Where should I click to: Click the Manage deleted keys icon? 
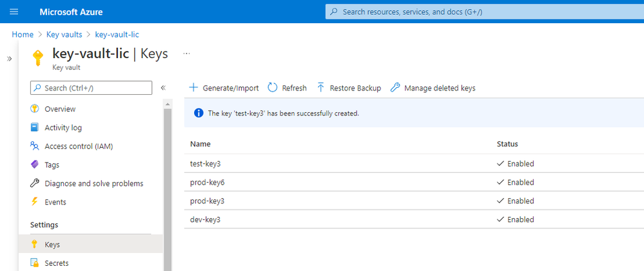(395, 88)
